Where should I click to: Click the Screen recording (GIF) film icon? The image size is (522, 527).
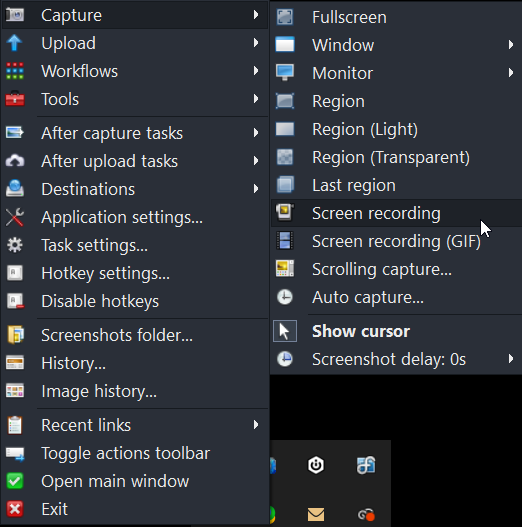pos(285,241)
